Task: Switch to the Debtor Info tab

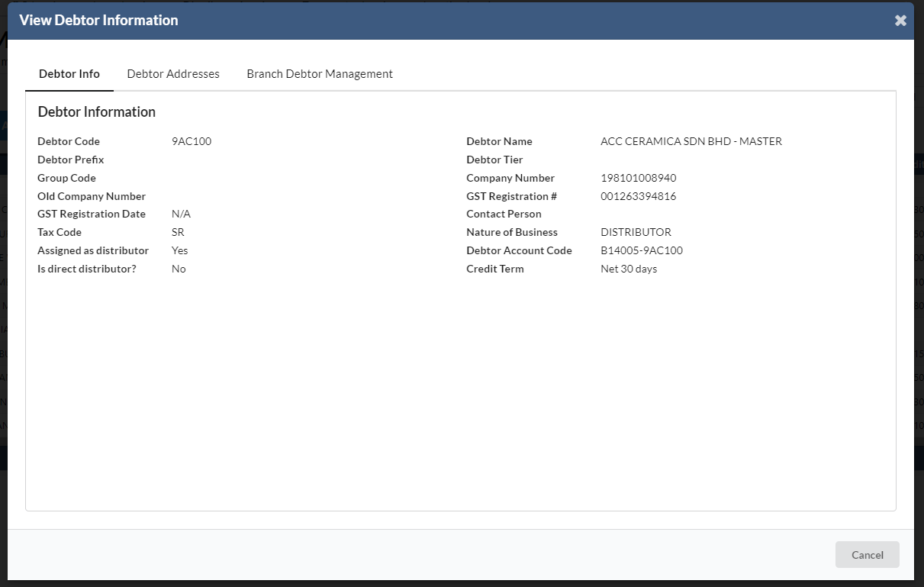Action: pos(69,74)
